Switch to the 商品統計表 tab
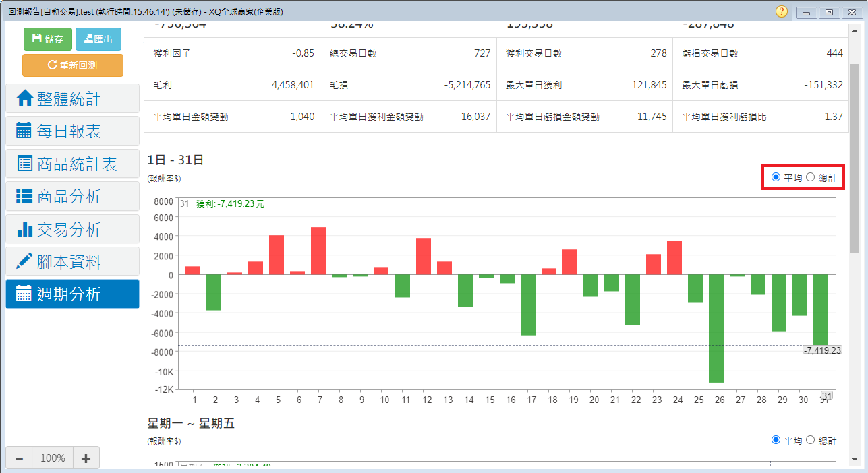The image size is (868, 473). [x=72, y=164]
